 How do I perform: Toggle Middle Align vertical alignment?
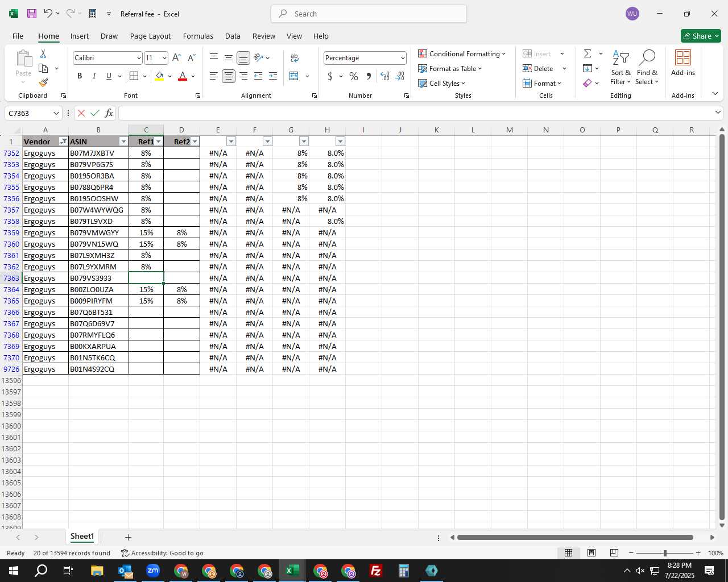tap(229, 57)
